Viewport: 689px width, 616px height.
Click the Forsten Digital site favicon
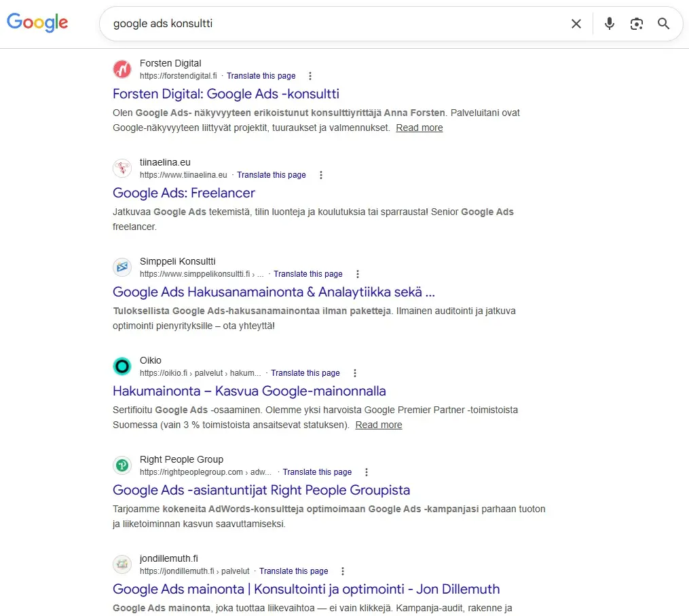tap(122, 69)
